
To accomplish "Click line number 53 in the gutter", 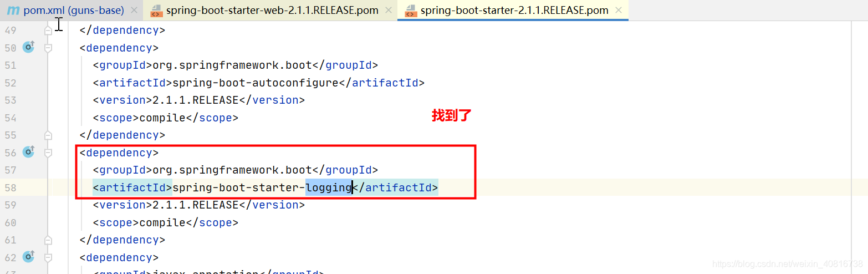I will 10,100.
